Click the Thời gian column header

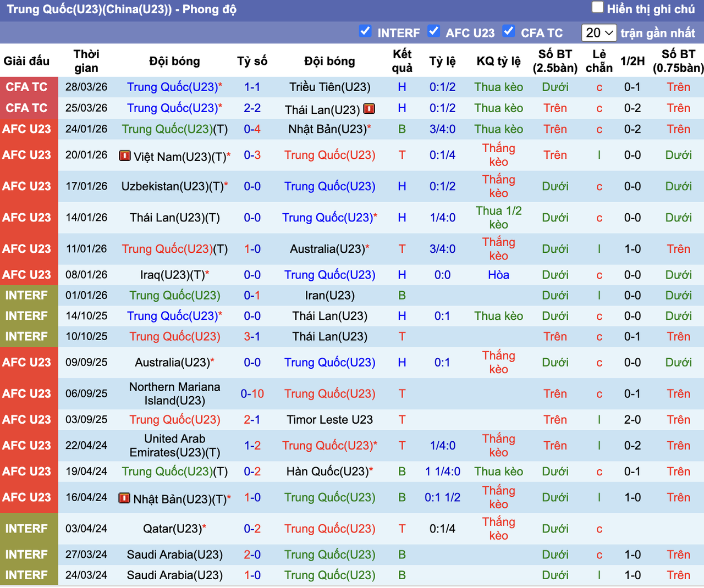(86, 61)
